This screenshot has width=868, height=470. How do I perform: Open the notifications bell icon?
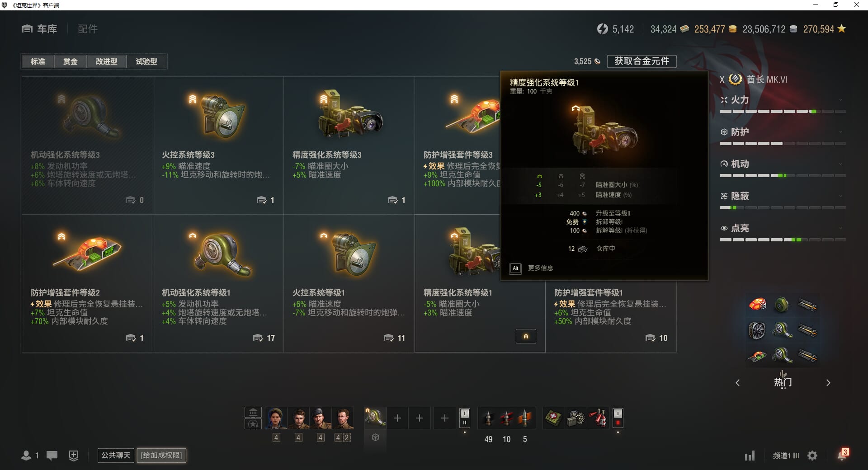tap(842, 455)
